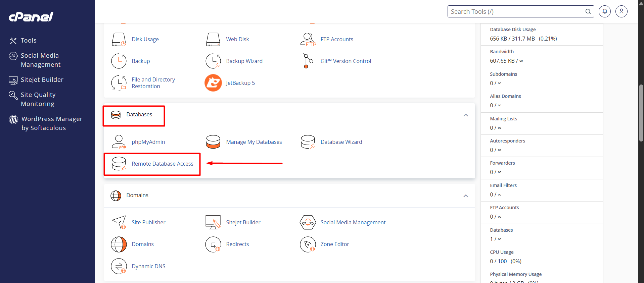Collapse the Domains section chevron

tap(466, 196)
